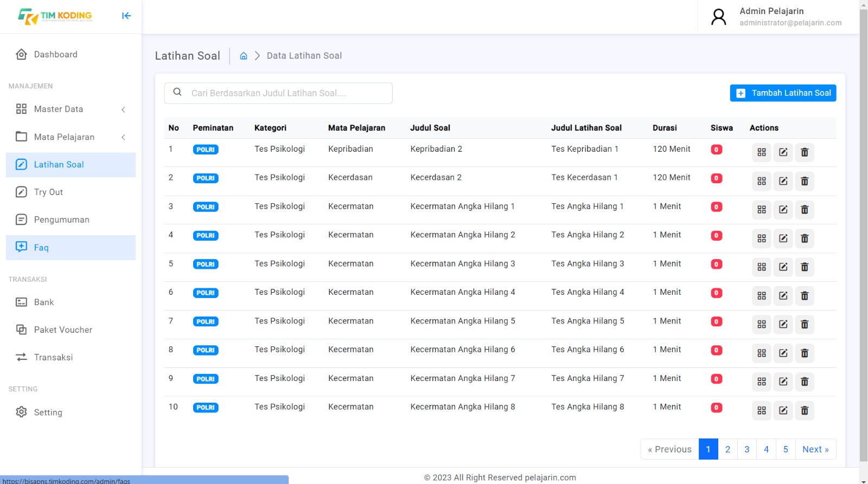Screen dimensions: 868x484
Task: Open detail grid for Tes Angka Hilang 1
Action: 762,210
